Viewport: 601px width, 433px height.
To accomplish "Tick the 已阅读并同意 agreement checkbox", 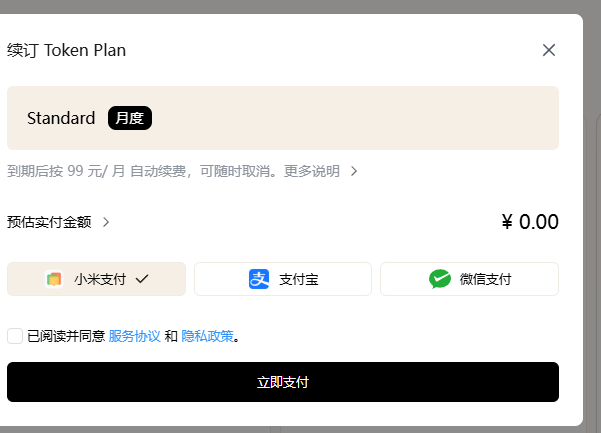I will 15,336.
